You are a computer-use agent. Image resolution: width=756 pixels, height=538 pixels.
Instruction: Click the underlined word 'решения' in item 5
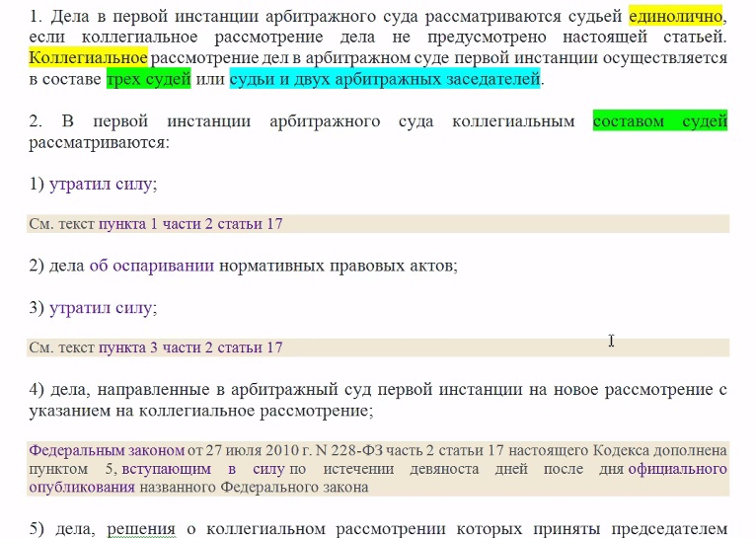pyautogui.click(x=141, y=529)
